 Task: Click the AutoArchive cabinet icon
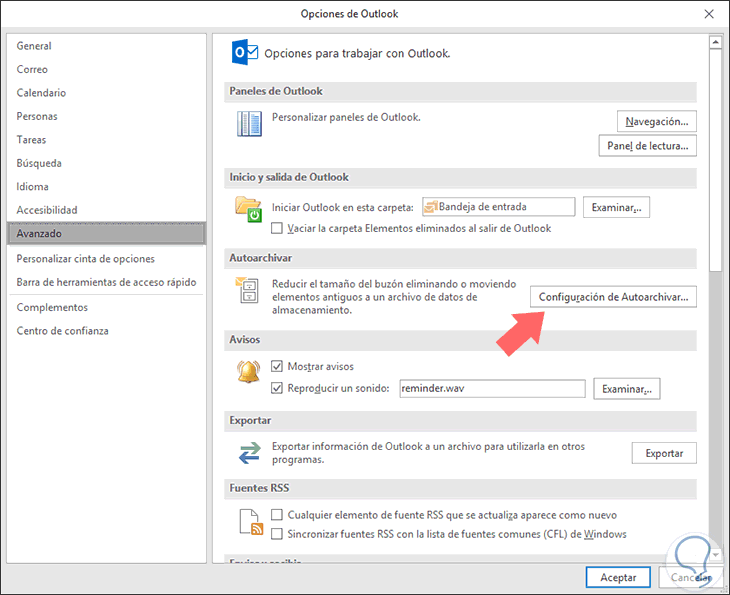pyautogui.click(x=247, y=290)
